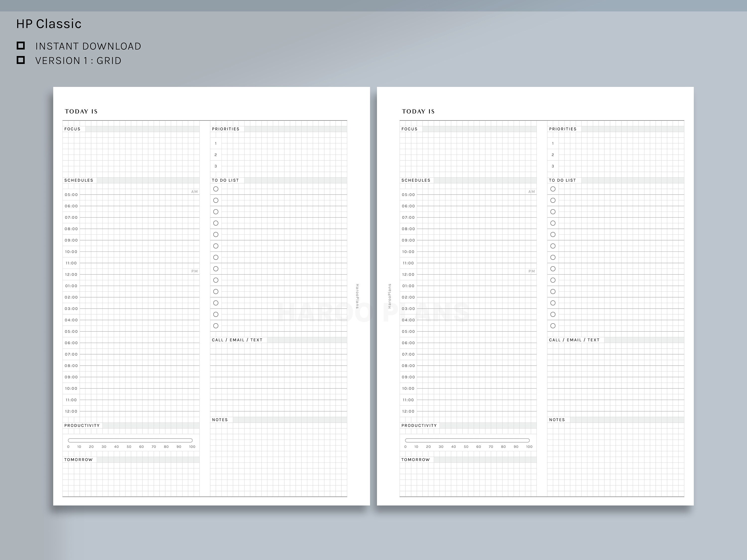
Task: Click TODAY IS heading on left page
Action: click(x=81, y=112)
